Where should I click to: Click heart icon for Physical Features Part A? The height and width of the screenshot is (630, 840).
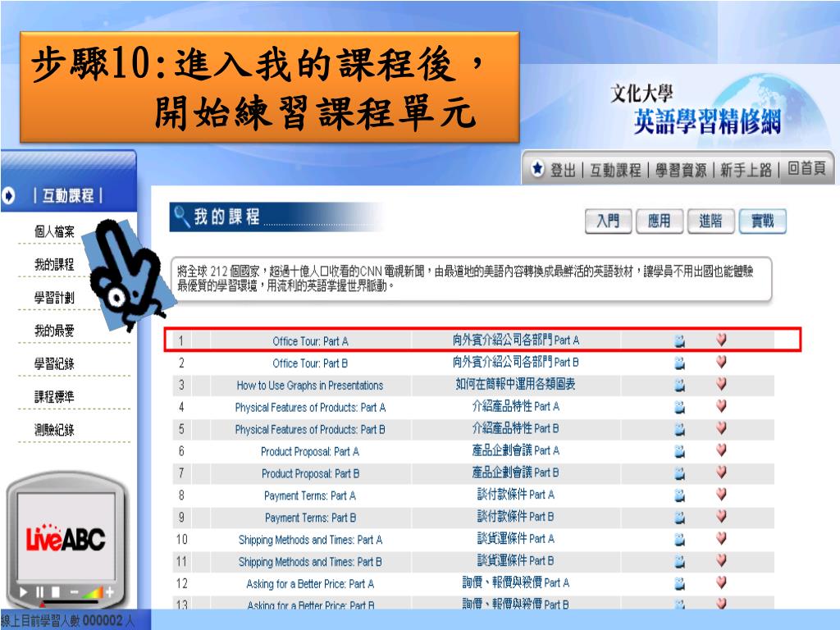pos(722,405)
